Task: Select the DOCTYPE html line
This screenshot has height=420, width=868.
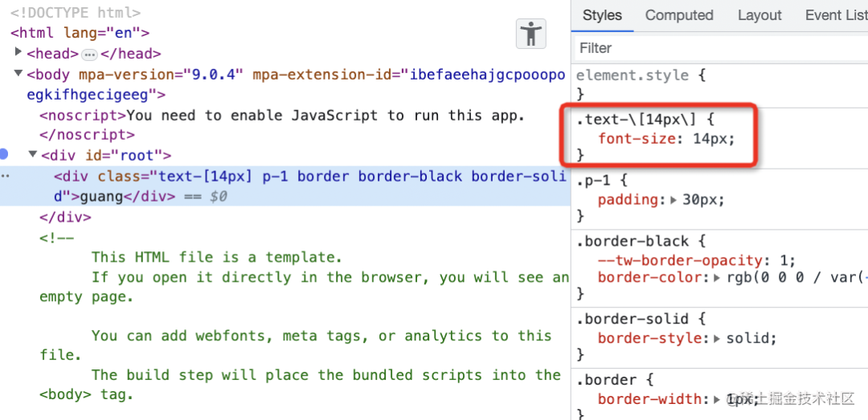Action: (76, 12)
